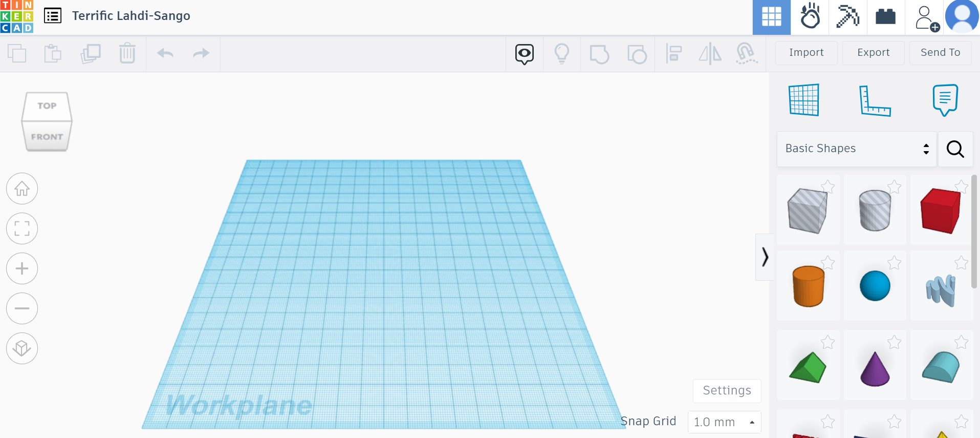
Task: Toggle the orthographic/perspective view cube button
Action: (x=22, y=348)
